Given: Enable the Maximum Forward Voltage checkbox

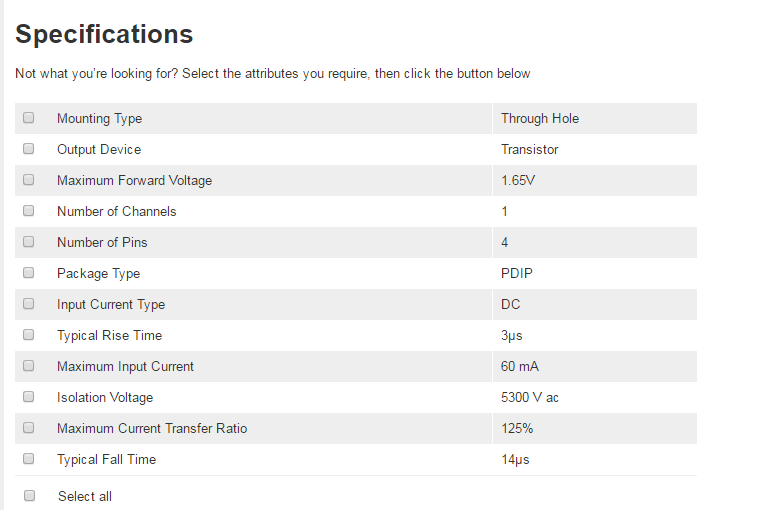Looking at the screenshot, I should (29, 180).
